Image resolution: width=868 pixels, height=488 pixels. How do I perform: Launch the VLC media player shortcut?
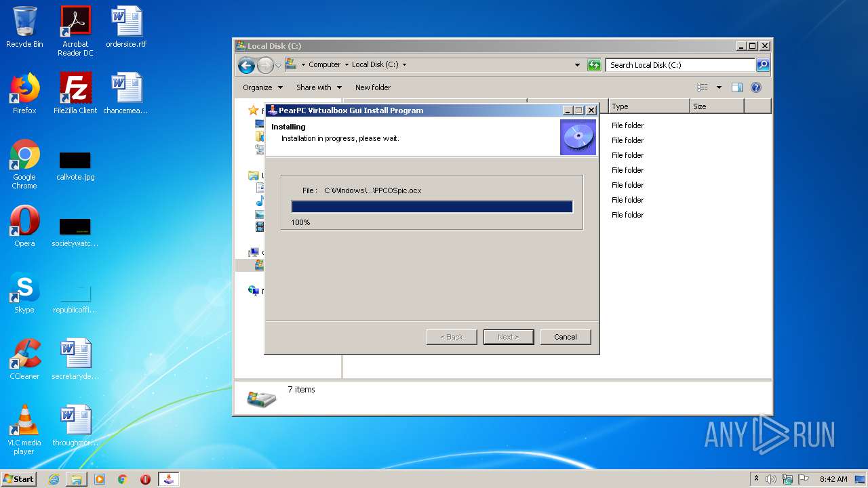coord(24,430)
